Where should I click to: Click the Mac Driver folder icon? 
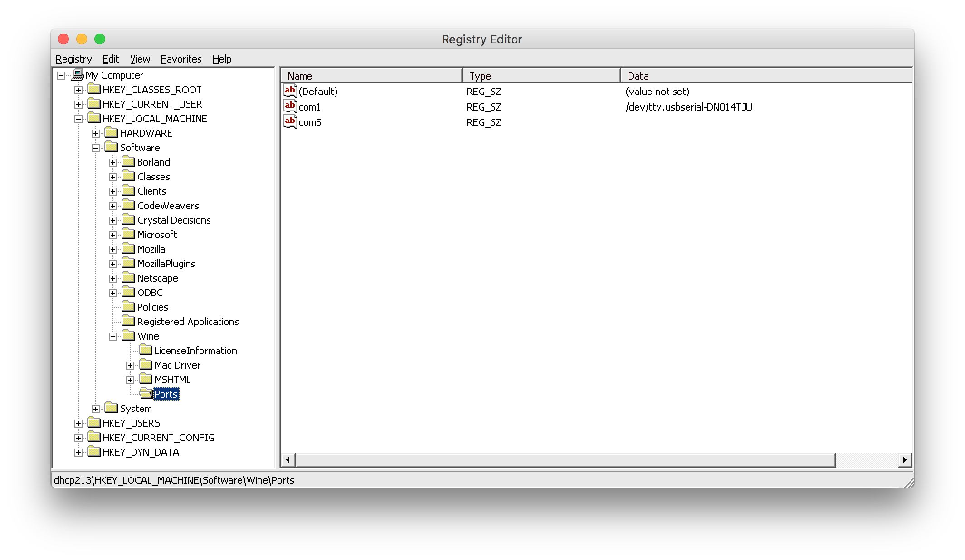click(146, 365)
